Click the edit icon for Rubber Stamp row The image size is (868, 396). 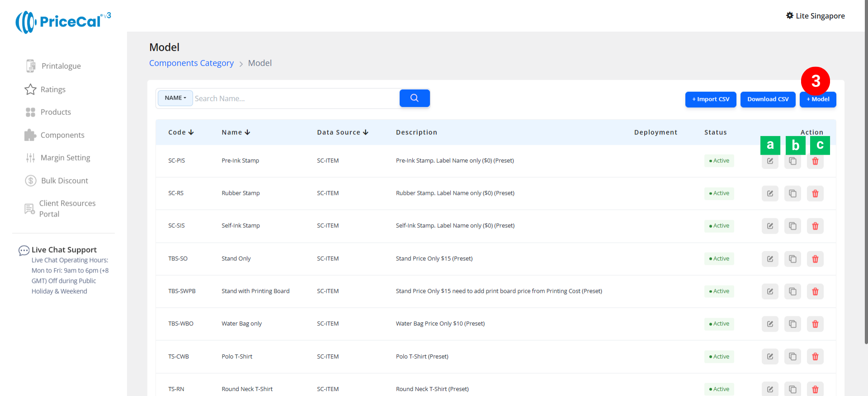point(770,193)
